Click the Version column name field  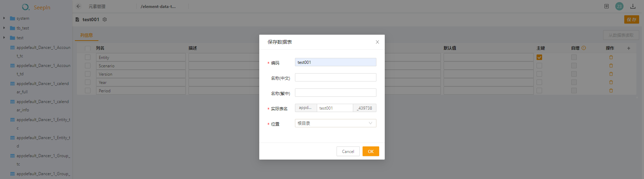point(141,74)
